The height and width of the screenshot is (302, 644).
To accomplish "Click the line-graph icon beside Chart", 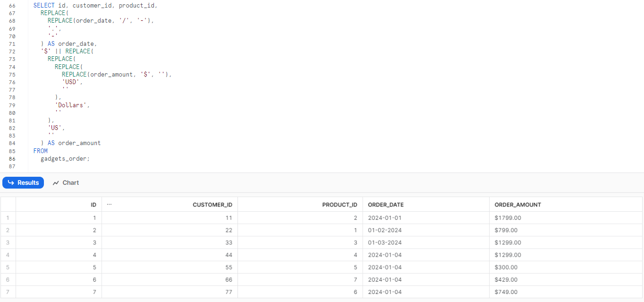I will tap(55, 182).
